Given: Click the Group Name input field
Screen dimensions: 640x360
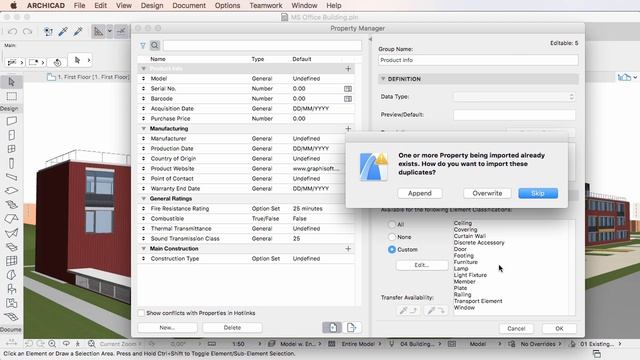Looking at the screenshot, I should [478, 60].
